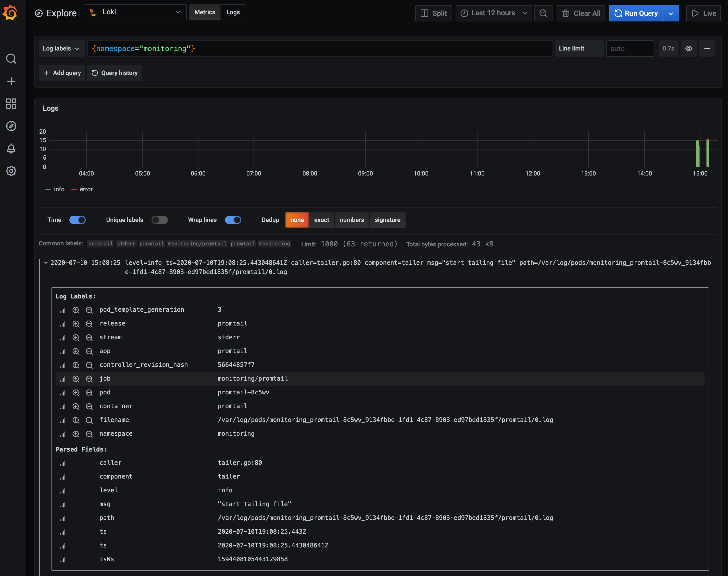Select the Search icon in left sidebar
This screenshot has height=576, width=728.
pos(11,59)
